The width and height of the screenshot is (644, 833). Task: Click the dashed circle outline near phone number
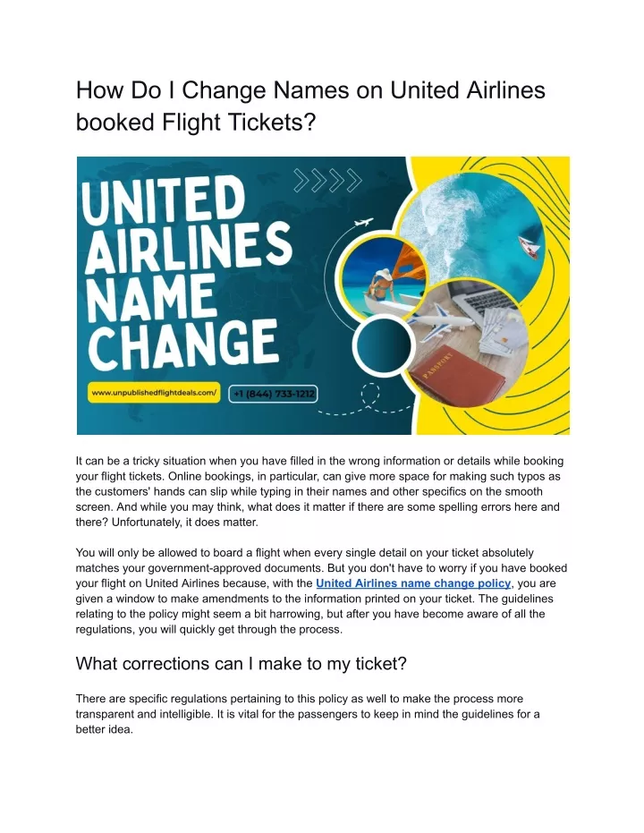[370, 395]
